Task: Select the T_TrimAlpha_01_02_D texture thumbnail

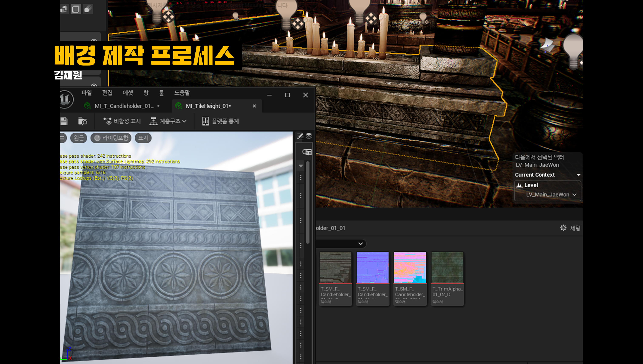Action: coord(447,268)
